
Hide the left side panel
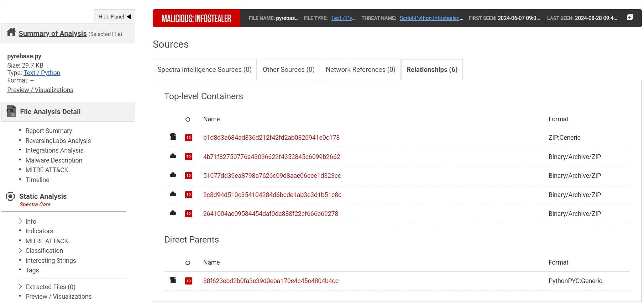pyautogui.click(x=115, y=16)
